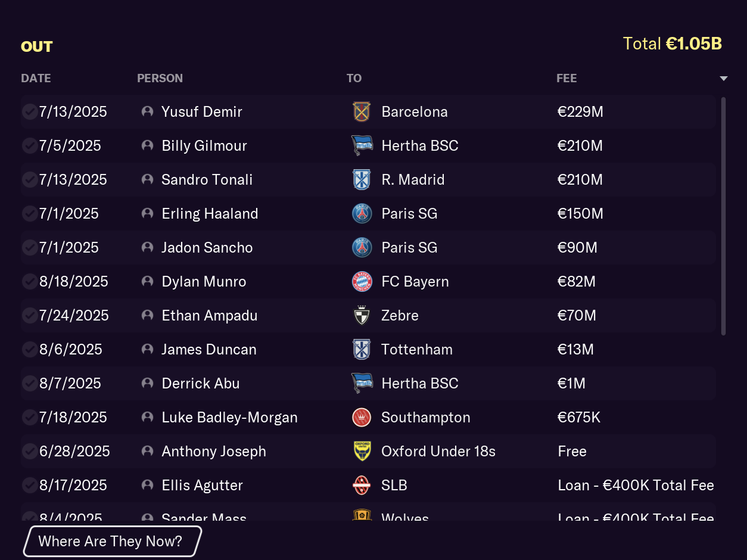Click the Zebre club badge icon
Viewport: 747px width, 560px height.
coord(362,316)
